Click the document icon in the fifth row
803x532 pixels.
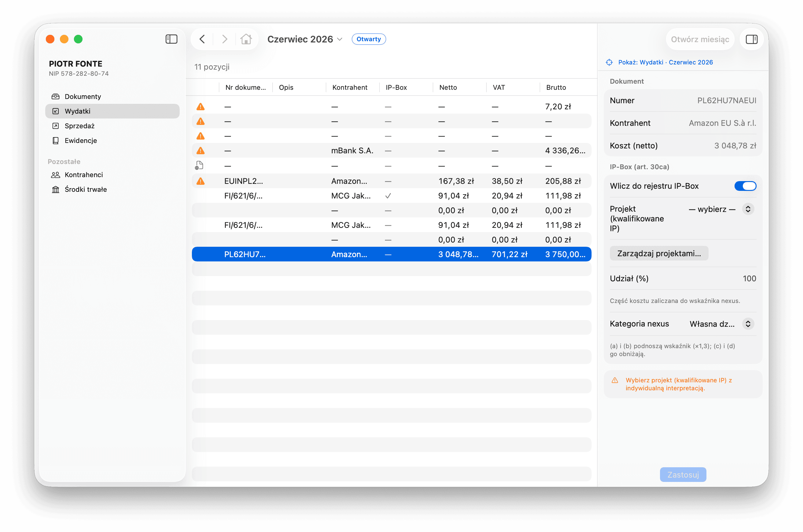tap(199, 166)
